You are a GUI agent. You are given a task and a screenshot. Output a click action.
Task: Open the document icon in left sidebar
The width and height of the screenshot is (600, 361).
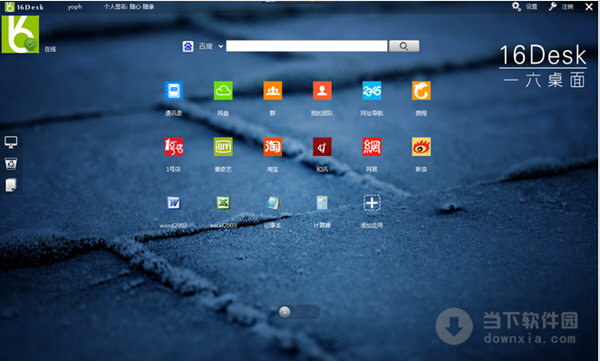click(x=11, y=185)
